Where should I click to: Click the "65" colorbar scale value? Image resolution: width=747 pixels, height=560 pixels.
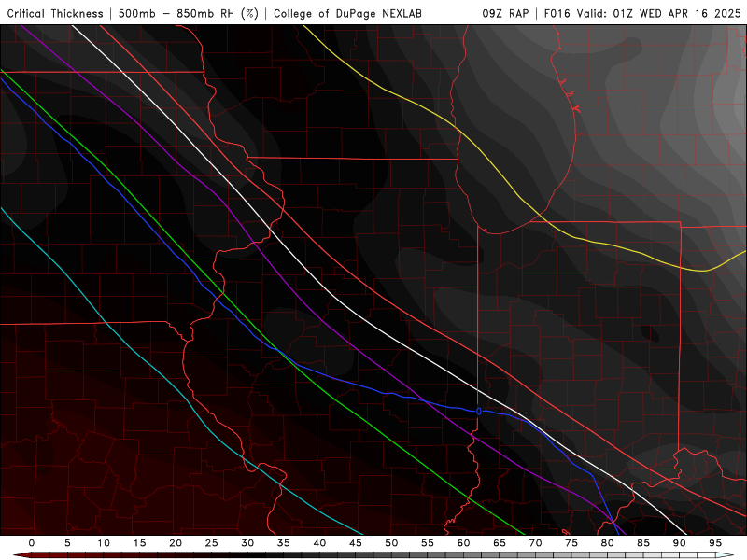(x=500, y=543)
